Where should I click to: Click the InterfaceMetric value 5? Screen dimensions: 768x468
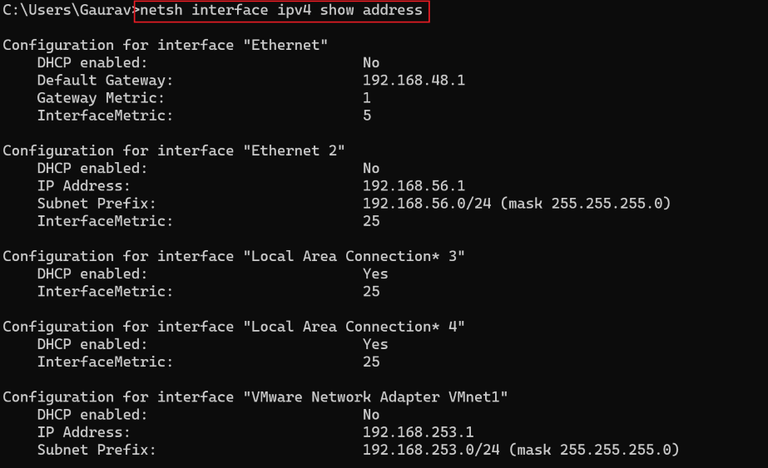tap(367, 116)
